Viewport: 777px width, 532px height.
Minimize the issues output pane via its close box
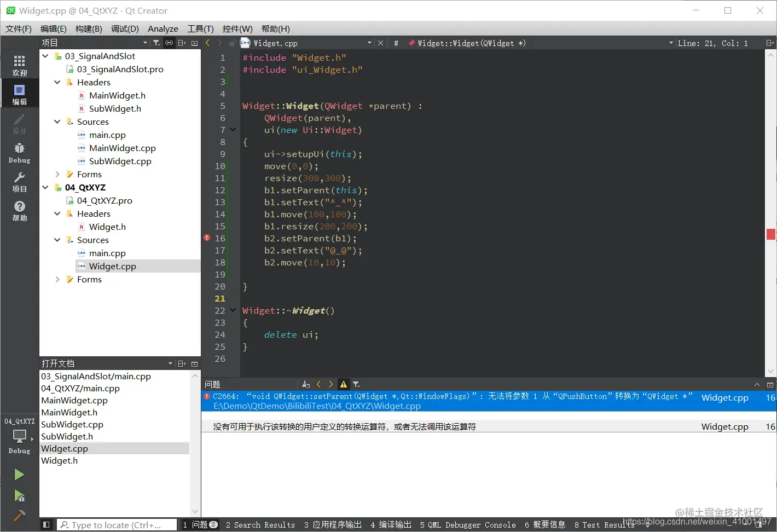[770, 385]
